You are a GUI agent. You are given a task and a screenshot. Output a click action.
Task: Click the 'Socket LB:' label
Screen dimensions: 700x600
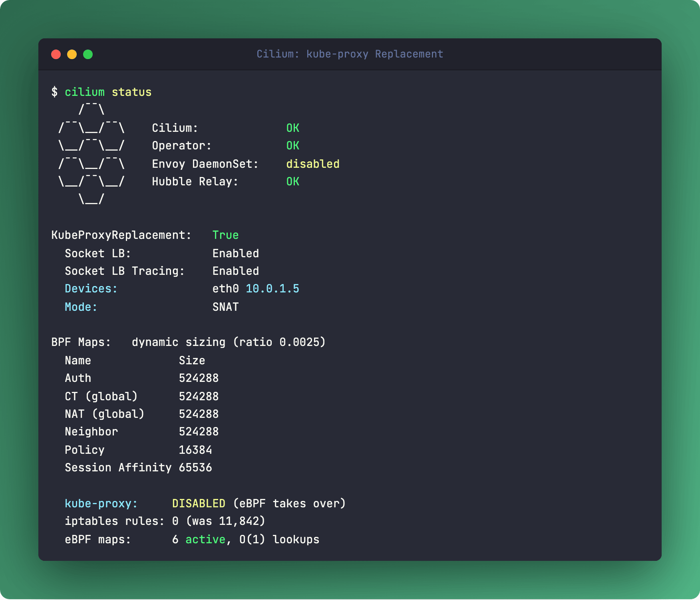[98, 253]
